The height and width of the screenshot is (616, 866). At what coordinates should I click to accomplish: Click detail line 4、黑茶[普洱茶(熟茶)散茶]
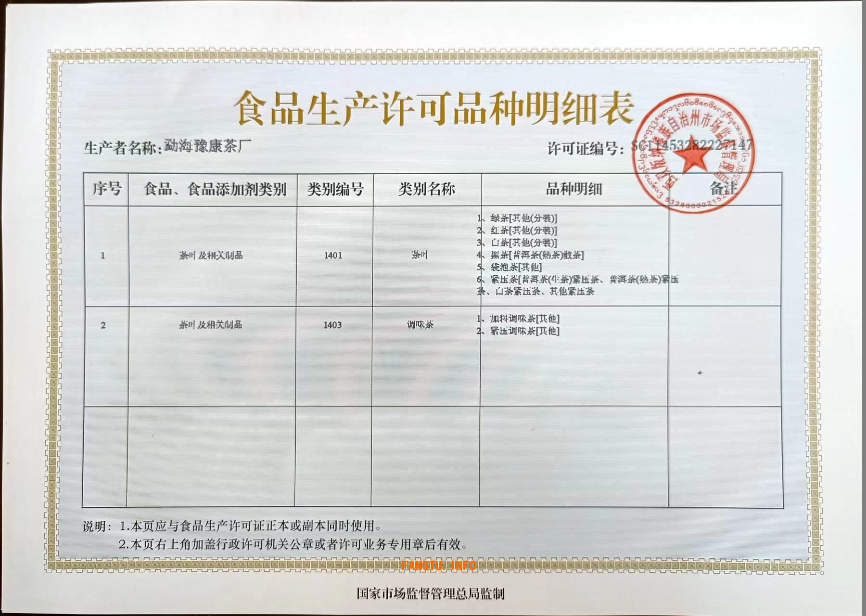pos(530,255)
